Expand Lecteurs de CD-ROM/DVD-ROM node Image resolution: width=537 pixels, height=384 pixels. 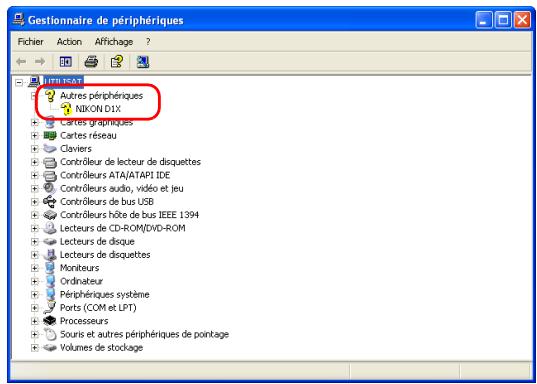34,228
